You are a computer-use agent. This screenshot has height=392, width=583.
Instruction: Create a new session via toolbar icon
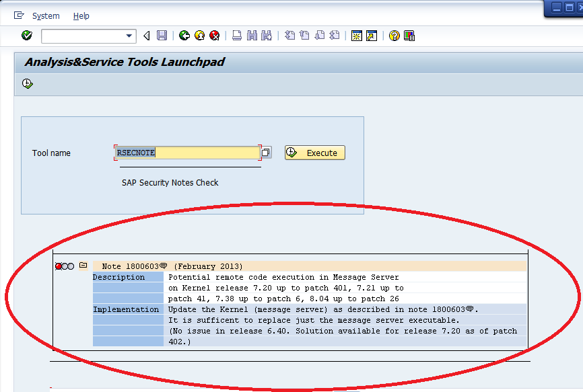[357, 36]
